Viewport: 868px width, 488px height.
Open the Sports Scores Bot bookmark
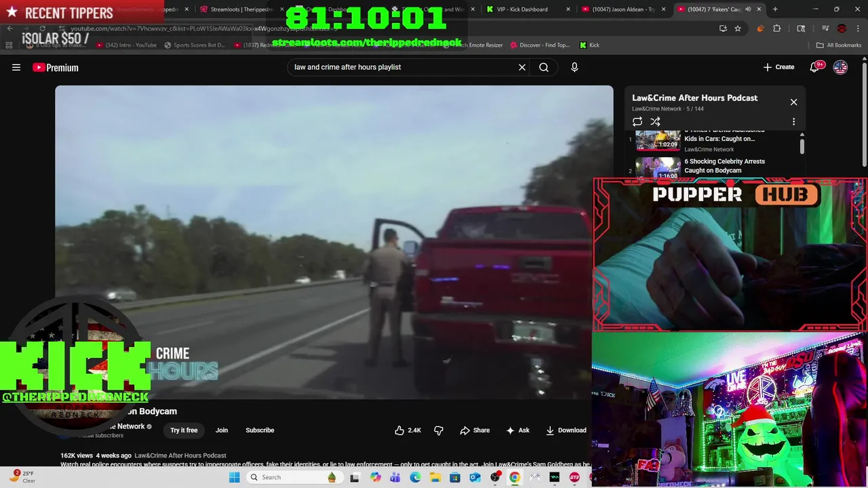pyautogui.click(x=195, y=45)
